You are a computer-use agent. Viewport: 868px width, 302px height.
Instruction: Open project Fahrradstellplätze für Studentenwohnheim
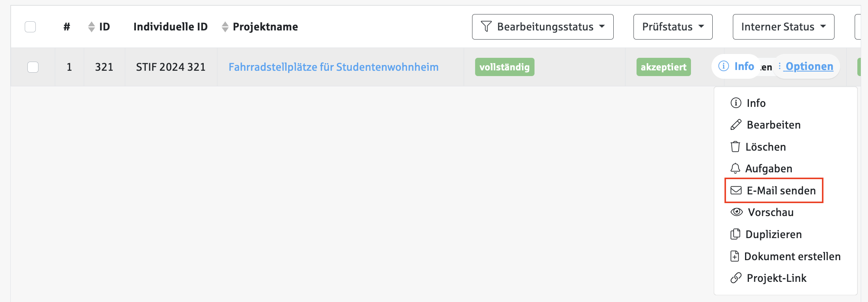tap(334, 67)
